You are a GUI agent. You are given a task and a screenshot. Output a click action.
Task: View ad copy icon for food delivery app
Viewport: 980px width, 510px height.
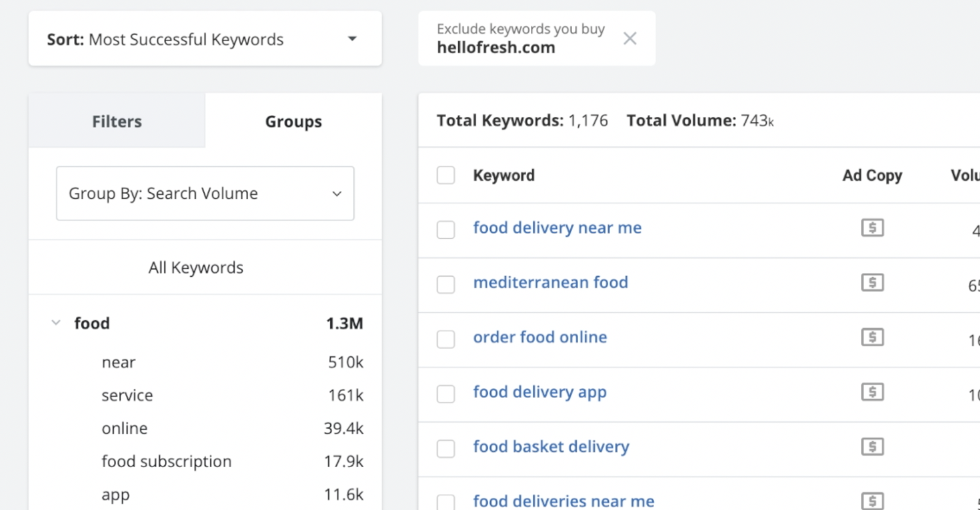872,392
